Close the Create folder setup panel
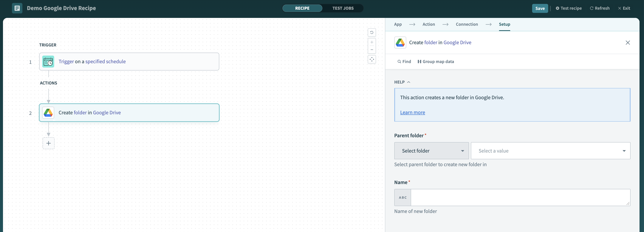This screenshot has height=232, width=644. [628, 43]
